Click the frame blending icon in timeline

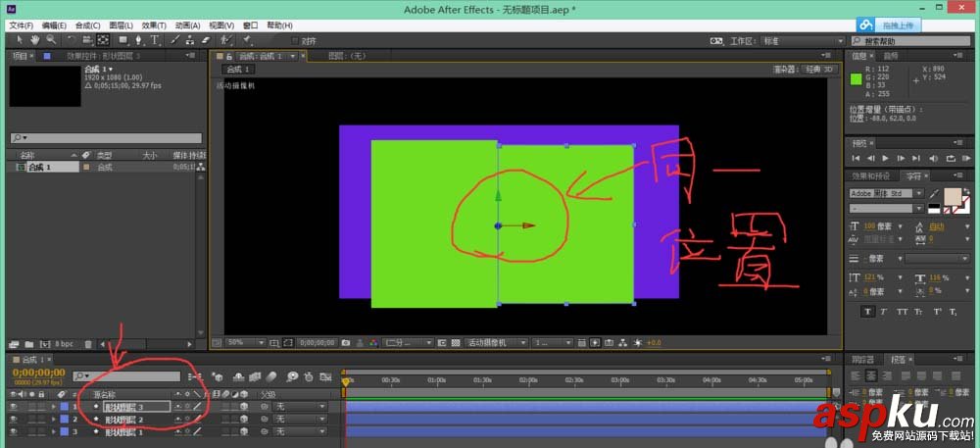pyautogui.click(x=255, y=376)
